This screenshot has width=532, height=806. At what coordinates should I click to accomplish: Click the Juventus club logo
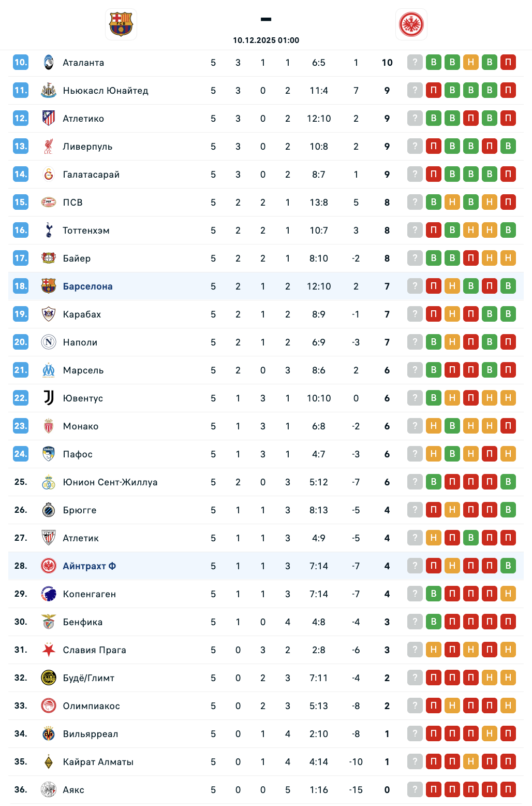[x=49, y=398]
